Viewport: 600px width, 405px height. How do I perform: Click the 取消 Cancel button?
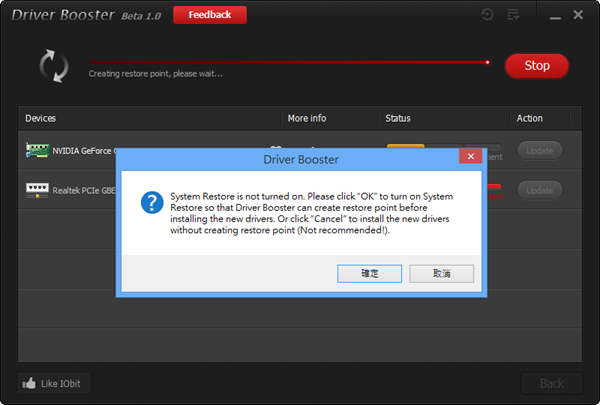pos(441,273)
